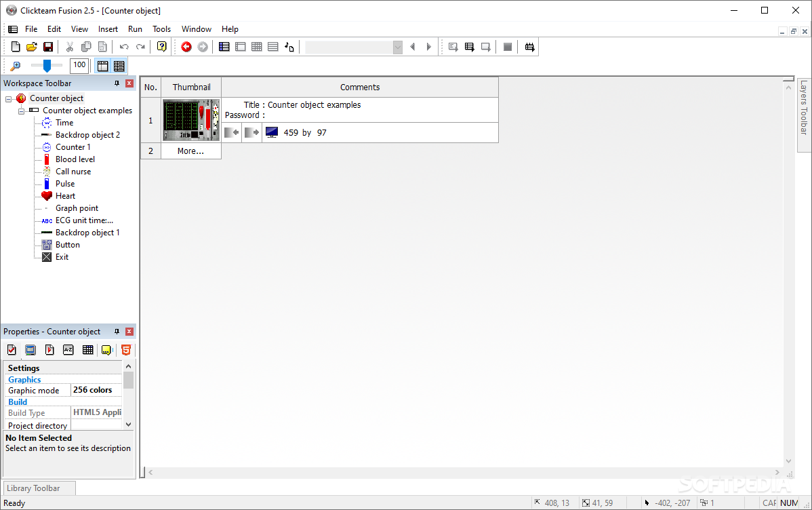This screenshot has width=812, height=510.
Task: Select the Heart object in tree
Action: point(65,196)
